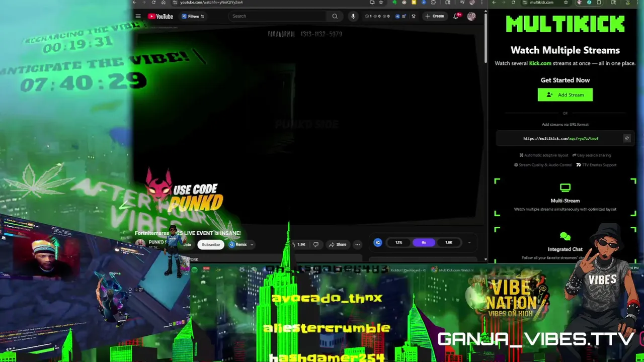This screenshot has height=362, width=644.
Task: Go back in the multikick browser window
Action: pos(494,3)
